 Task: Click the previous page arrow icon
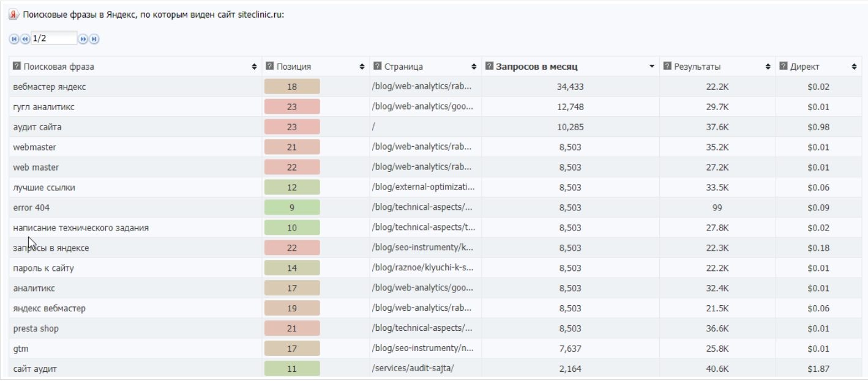coord(25,39)
